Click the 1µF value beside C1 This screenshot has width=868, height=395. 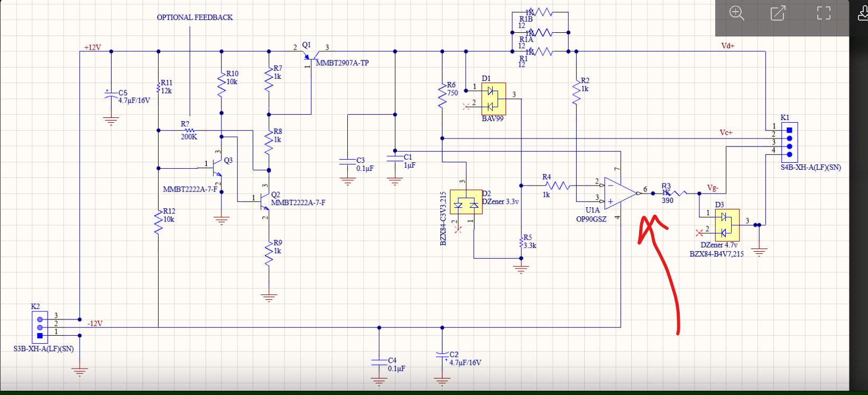point(410,166)
